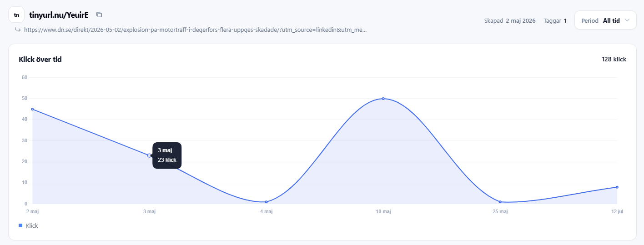644x245 pixels.
Task: Click the Taggar 1 label
Action: coord(555,20)
